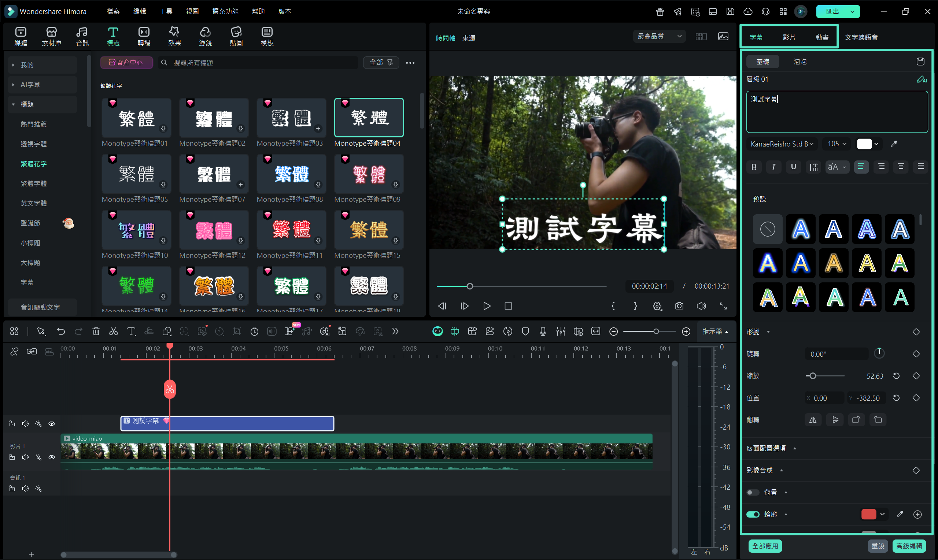Image resolution: width=938 pixels, height=560 pixels.
Task: Take a snapshot with the camera icon
Action: pos(679,306)
